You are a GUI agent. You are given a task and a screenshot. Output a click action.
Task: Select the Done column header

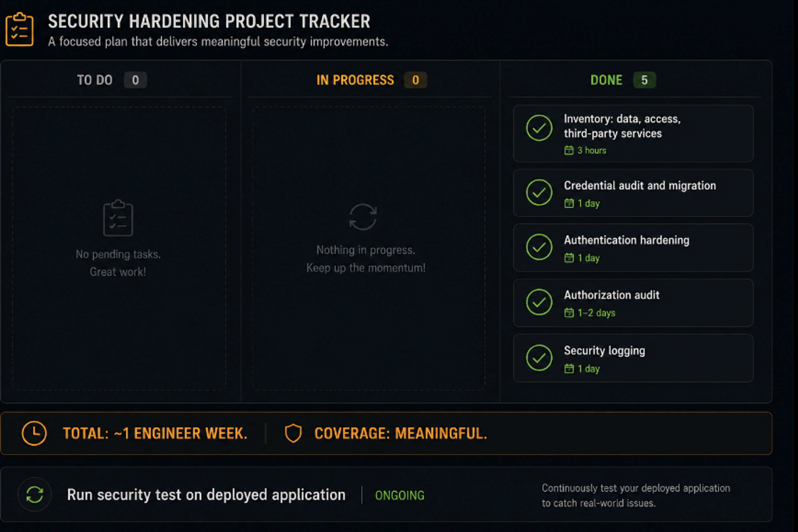click(606, 80)
